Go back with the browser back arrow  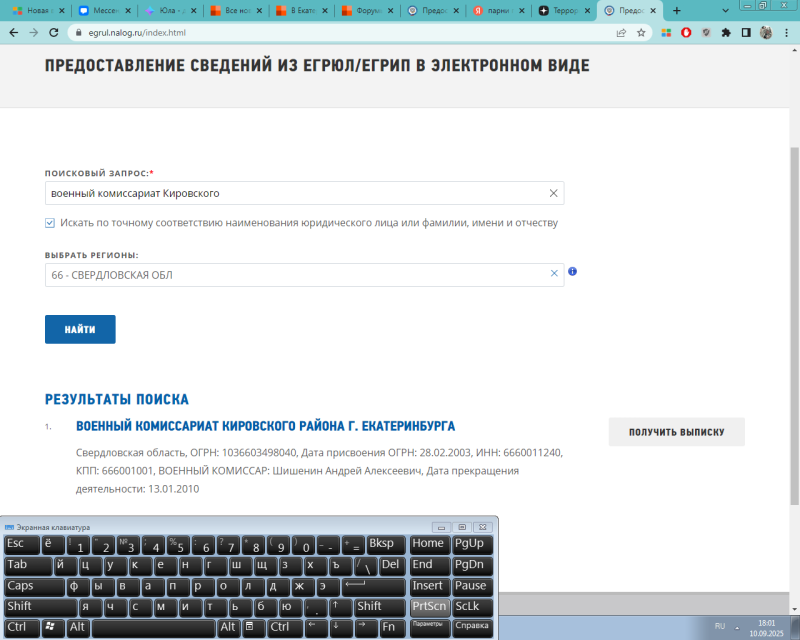point(13,32)
